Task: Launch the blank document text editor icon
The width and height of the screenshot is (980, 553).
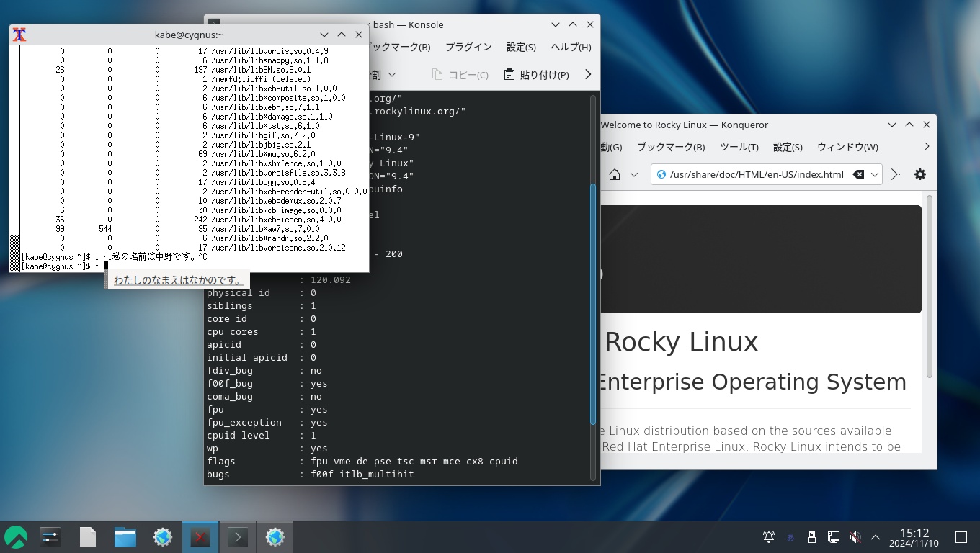Action: [x=88, y=537]
